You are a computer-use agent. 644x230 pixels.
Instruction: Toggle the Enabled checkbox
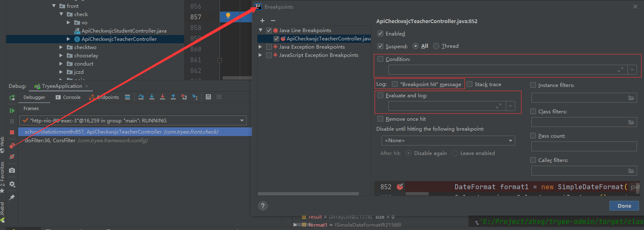click(380, 33)
